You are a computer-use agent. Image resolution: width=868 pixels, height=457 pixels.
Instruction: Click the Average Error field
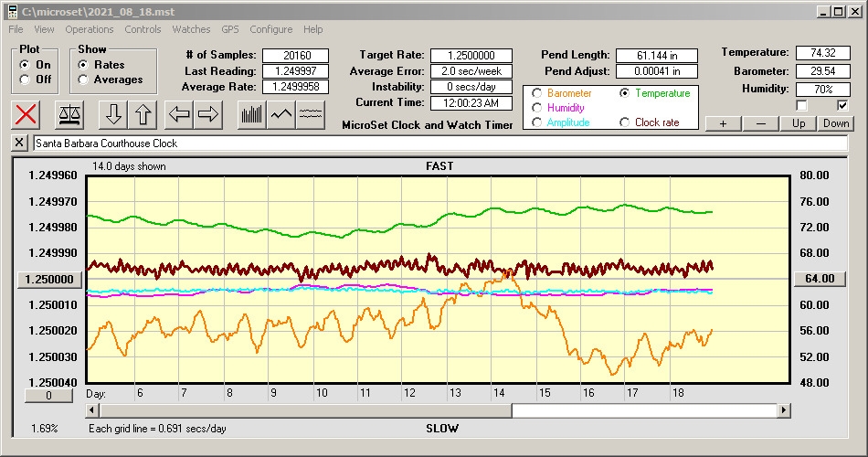click(x=471, y=71)
